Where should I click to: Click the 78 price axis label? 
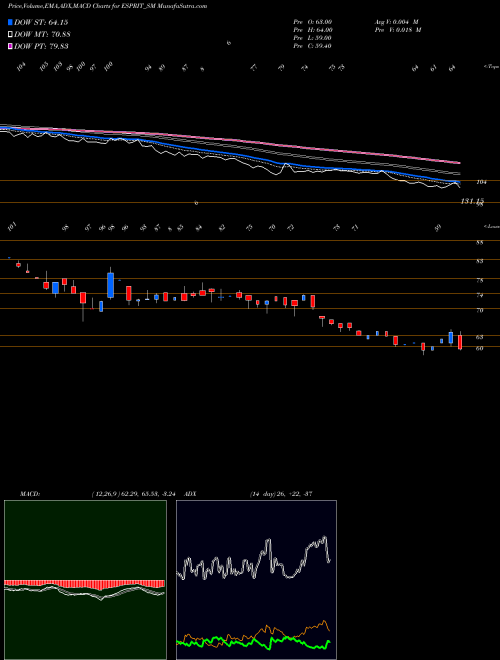480,280
